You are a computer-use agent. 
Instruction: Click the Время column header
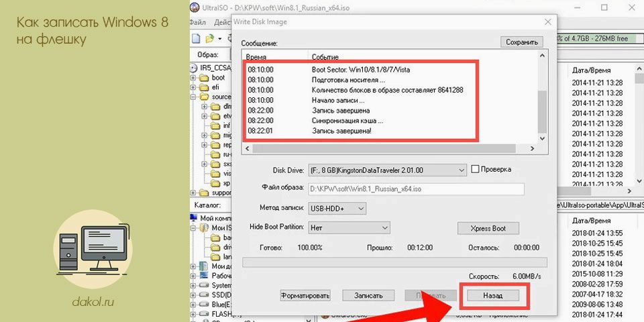256,56
